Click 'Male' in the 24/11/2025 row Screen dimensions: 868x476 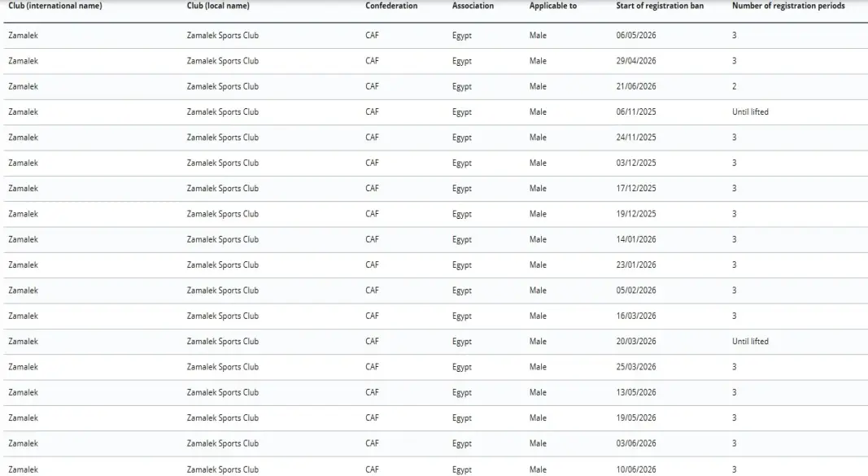[x=538, y=138]
